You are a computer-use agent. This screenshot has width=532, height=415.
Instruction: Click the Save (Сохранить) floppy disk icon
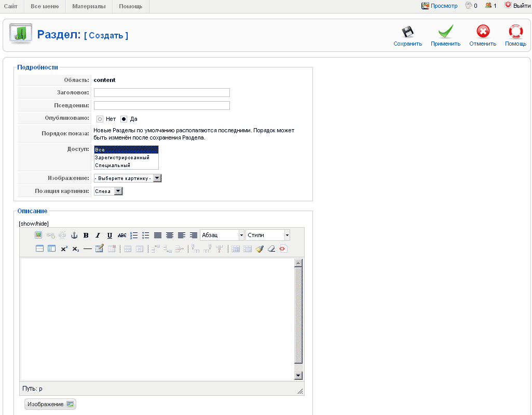click(x=407, y=32)
